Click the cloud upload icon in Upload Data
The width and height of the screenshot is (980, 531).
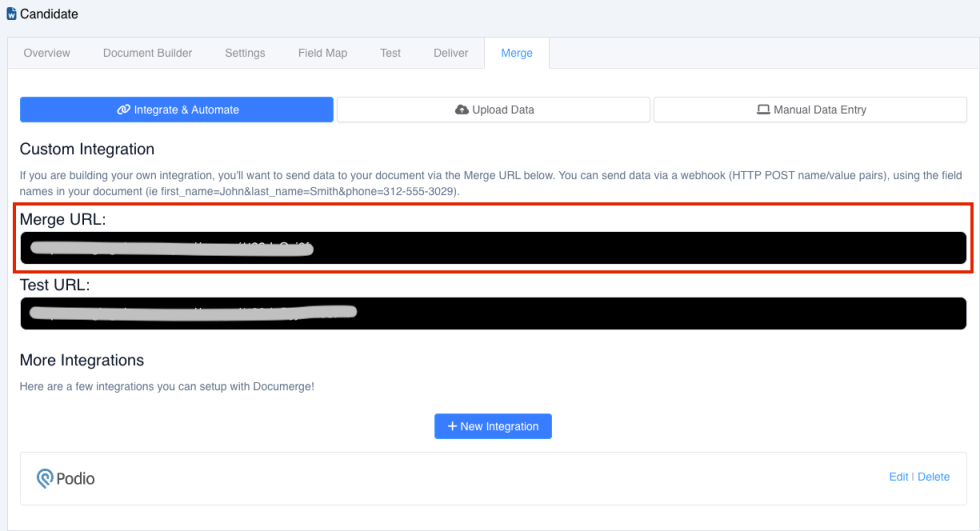pos(461,109)
